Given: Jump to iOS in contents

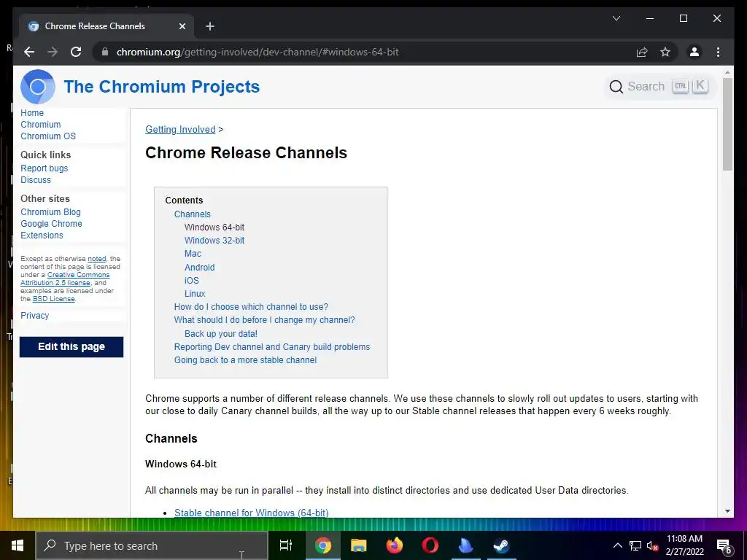Looking at the screenshot, I should [x=192, y=281].
